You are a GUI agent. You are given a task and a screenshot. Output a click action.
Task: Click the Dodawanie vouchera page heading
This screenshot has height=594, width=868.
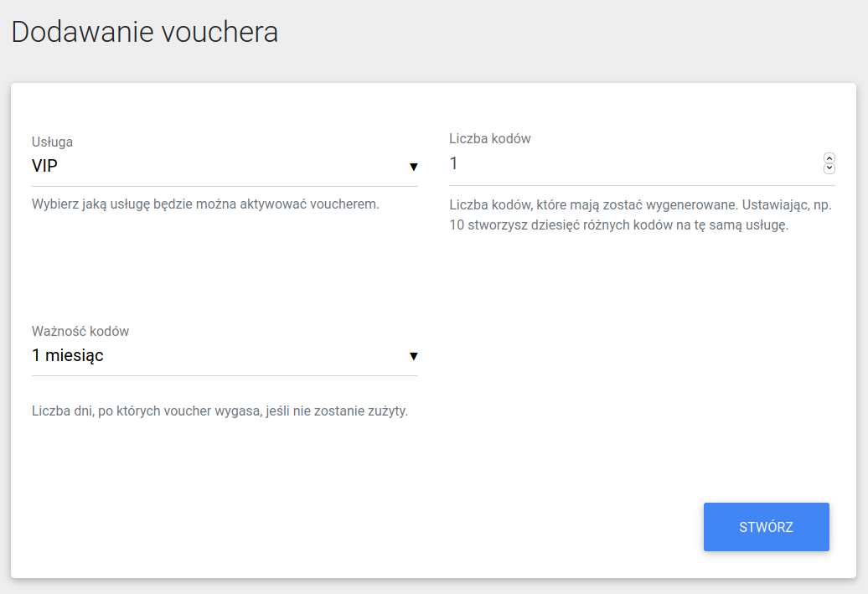(144, 33)
